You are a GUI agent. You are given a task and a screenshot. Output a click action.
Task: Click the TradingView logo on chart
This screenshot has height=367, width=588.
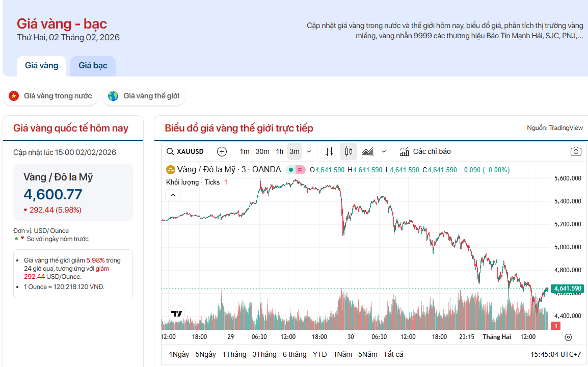[177, 313]
